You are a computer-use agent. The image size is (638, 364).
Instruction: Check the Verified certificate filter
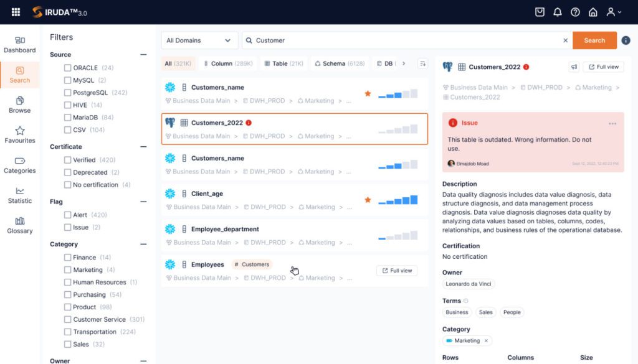coord(68,160)
